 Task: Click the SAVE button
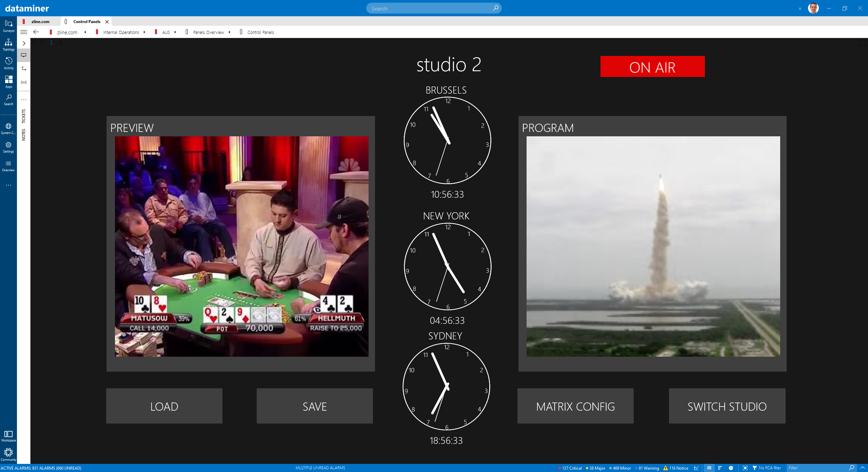[x=315, y=406]
